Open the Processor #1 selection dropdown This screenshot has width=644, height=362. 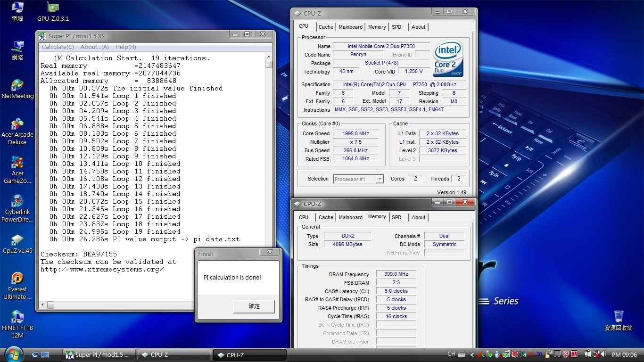(358, 179)
